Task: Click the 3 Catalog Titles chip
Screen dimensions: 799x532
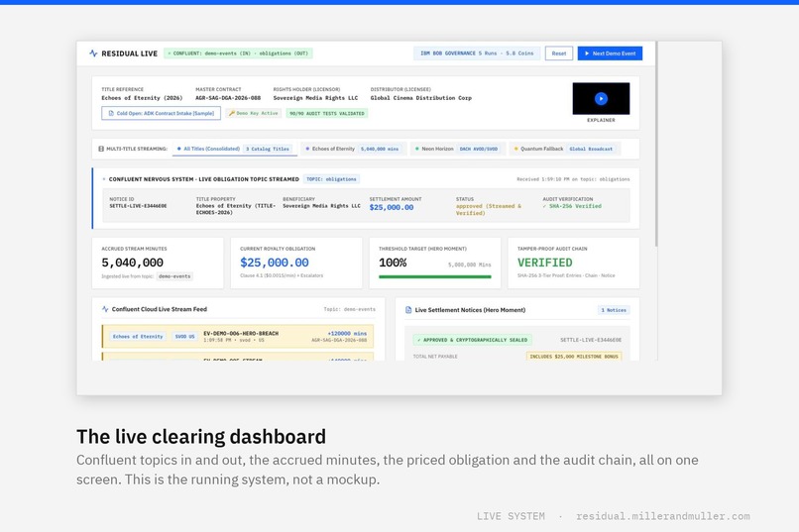Action: (x=268, y=149)
